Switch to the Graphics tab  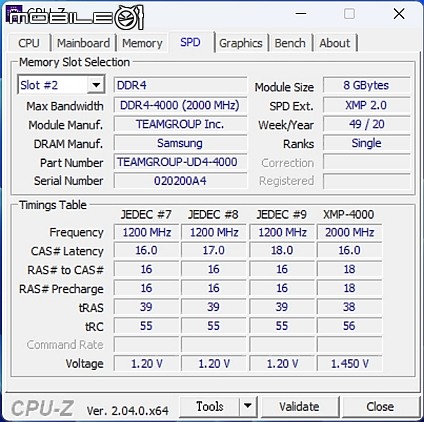click(x=241, y=43)
